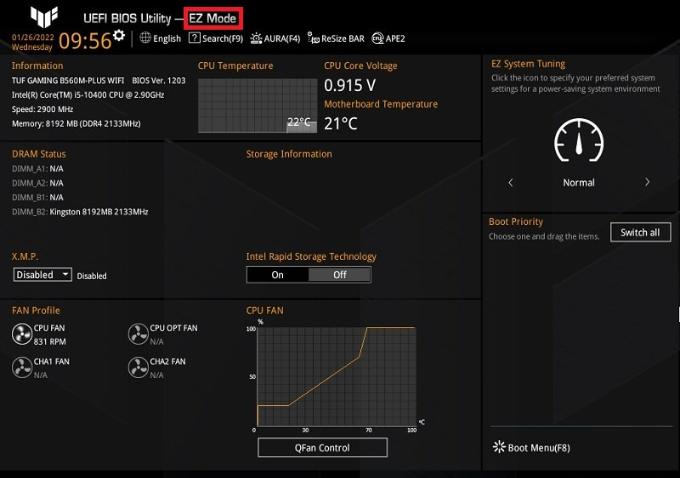The height and width of the screenshot is (478, 680).
Task: Click TUF GAMING B560M-PLUS WIFI text
Action: [x=68, y=81]
